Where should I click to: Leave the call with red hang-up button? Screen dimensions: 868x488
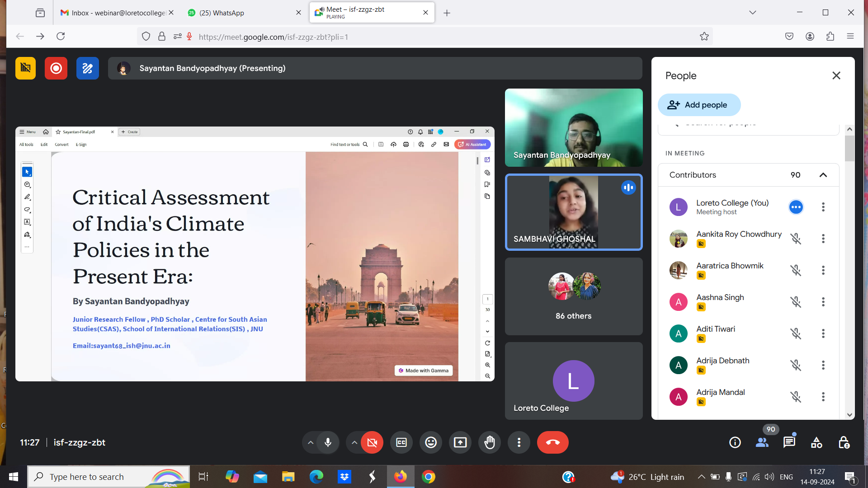tap(552, 442)
